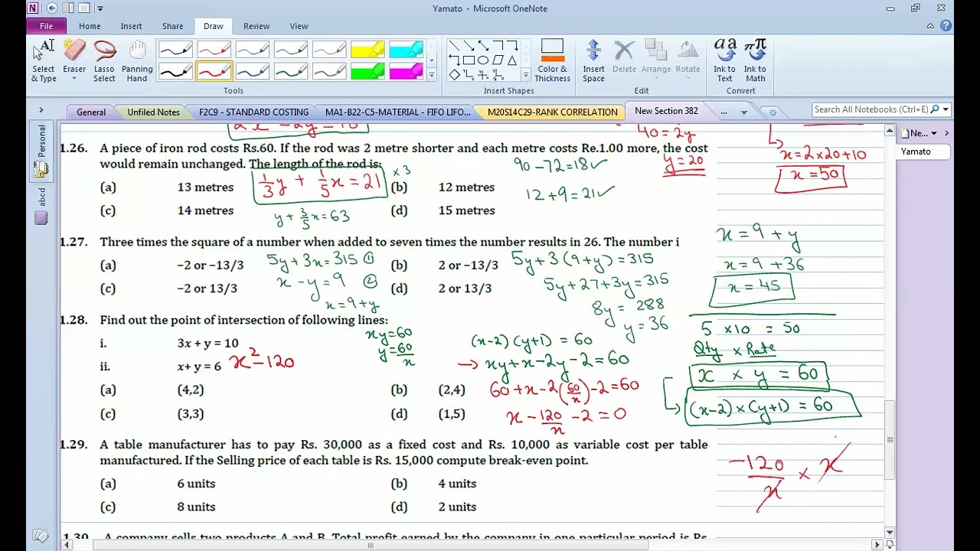980x551 pixels.
Task: Pick the thin red pen, top row
Action: click(214, 51)
